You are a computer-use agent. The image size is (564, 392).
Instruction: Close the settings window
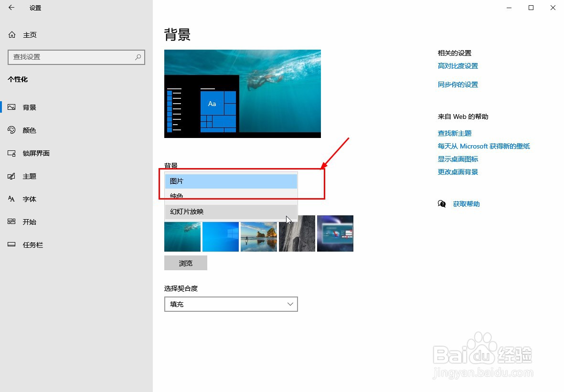(553, 8)
